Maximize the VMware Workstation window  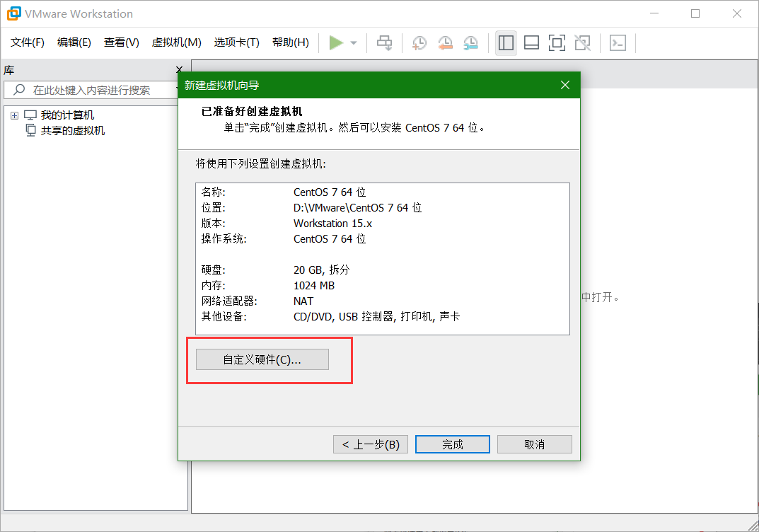[695, 13]
